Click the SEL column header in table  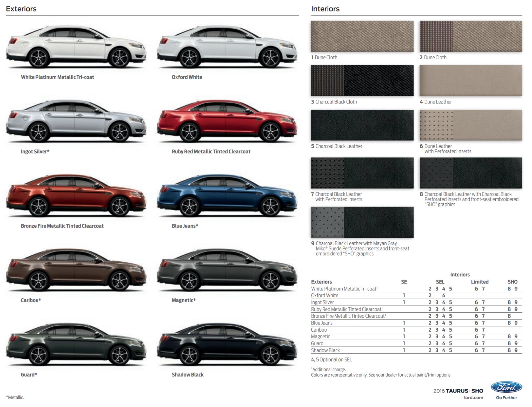440,282
